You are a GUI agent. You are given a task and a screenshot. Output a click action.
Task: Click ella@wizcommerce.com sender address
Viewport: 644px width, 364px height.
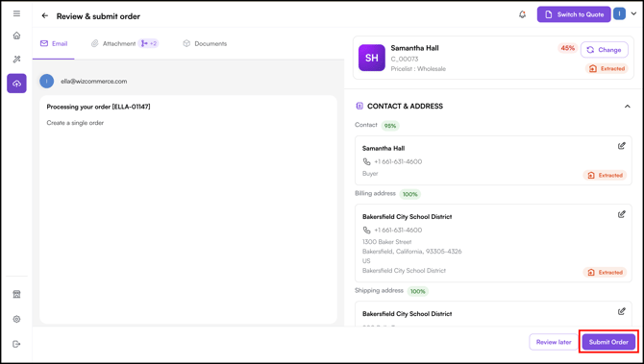click(x=93, y=82)
